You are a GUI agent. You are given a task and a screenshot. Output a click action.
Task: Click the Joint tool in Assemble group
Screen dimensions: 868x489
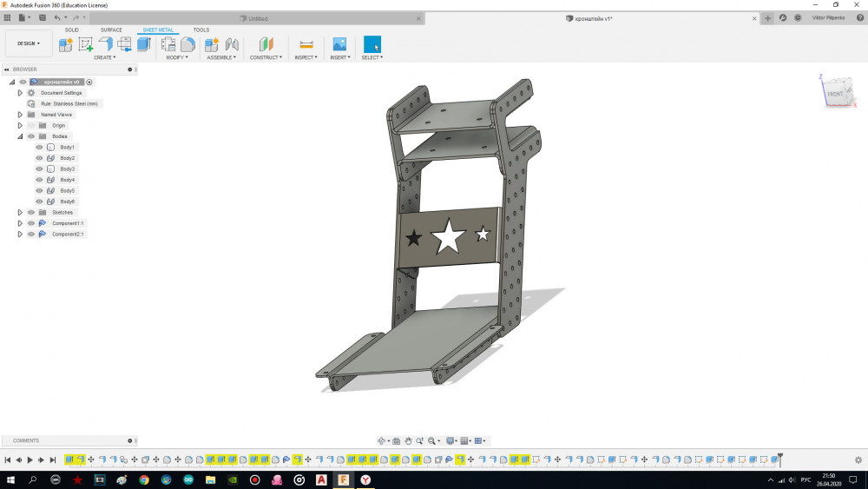[x=231, y=44]
